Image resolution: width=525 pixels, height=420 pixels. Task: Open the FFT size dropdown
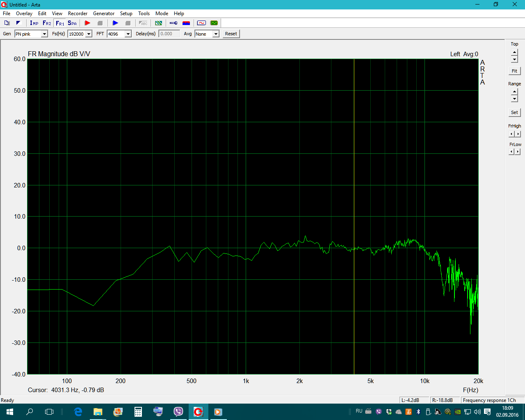(128, 34)
